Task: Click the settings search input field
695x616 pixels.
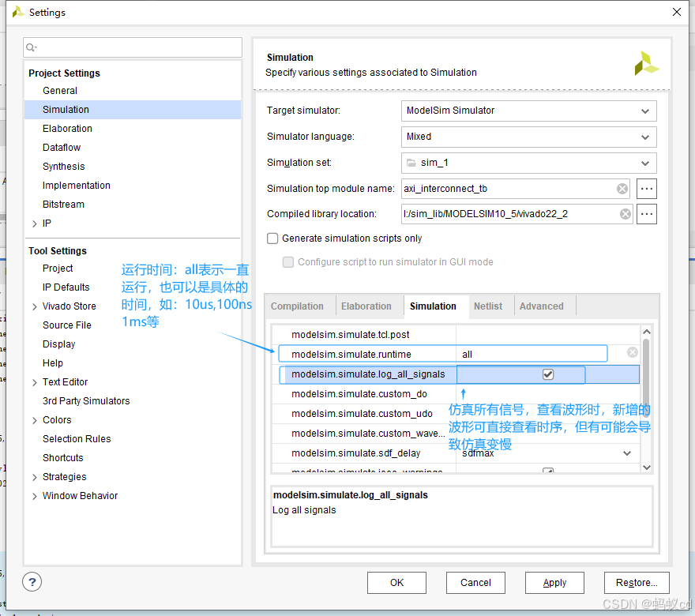Action: click(133, 47)
